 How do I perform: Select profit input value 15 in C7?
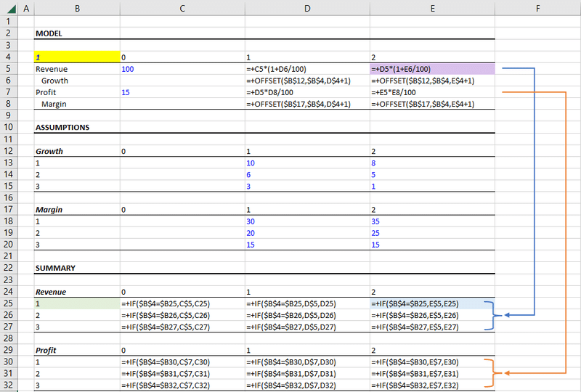coord(126,92)
